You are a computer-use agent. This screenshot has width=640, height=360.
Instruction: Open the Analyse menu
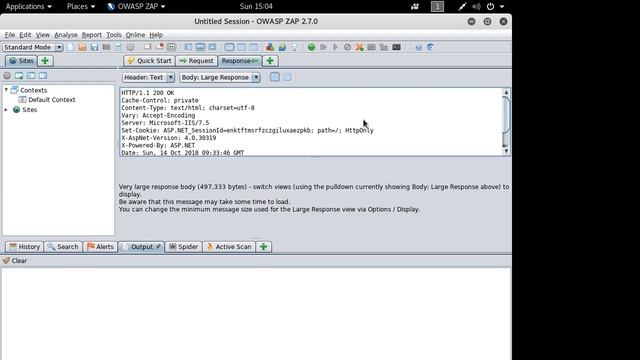(66, 35)
